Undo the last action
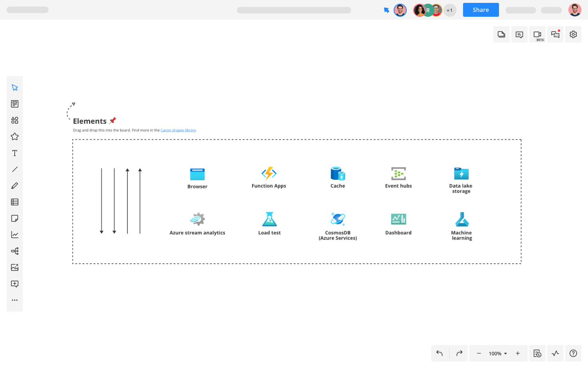Screen dimensions: 588x368 click(440, 353)
